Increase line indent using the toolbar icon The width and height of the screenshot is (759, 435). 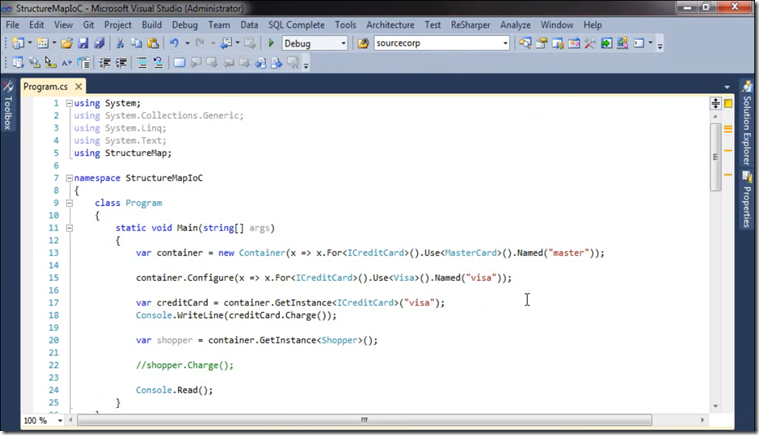[121, 62]
